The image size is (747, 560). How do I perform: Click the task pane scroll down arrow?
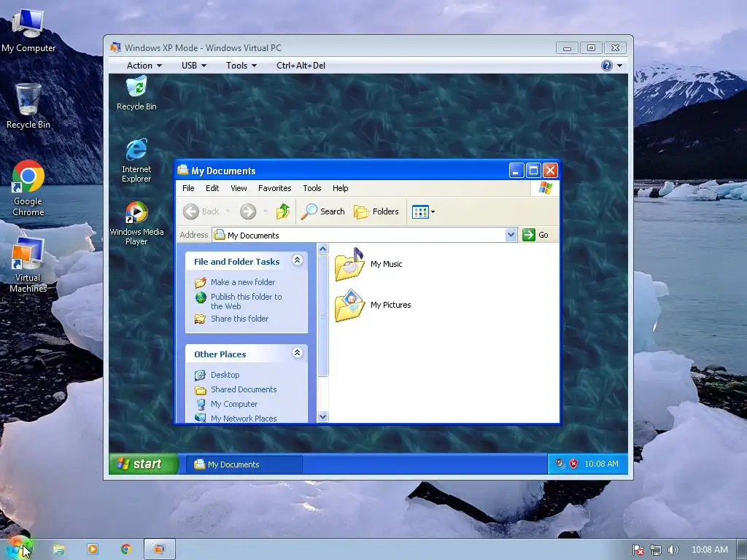point(322,416)
